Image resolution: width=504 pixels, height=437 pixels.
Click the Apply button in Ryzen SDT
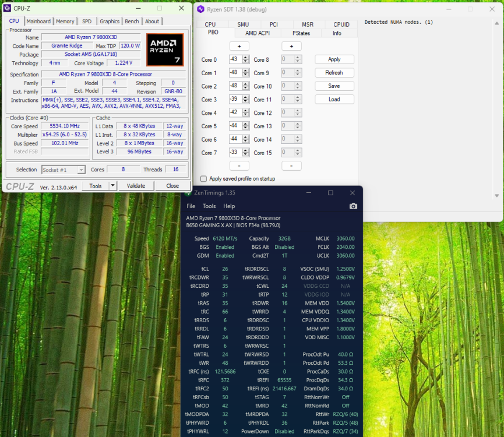coord(334,59)
